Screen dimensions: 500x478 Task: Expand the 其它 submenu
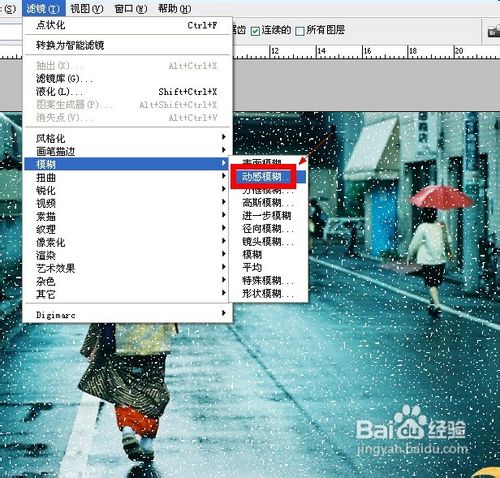(127, 294)
